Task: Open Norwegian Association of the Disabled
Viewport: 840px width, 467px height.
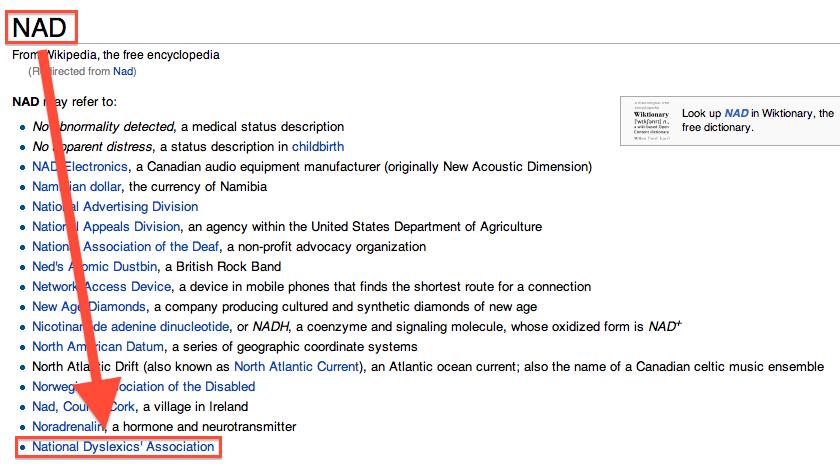Action: tap(144, 387)
